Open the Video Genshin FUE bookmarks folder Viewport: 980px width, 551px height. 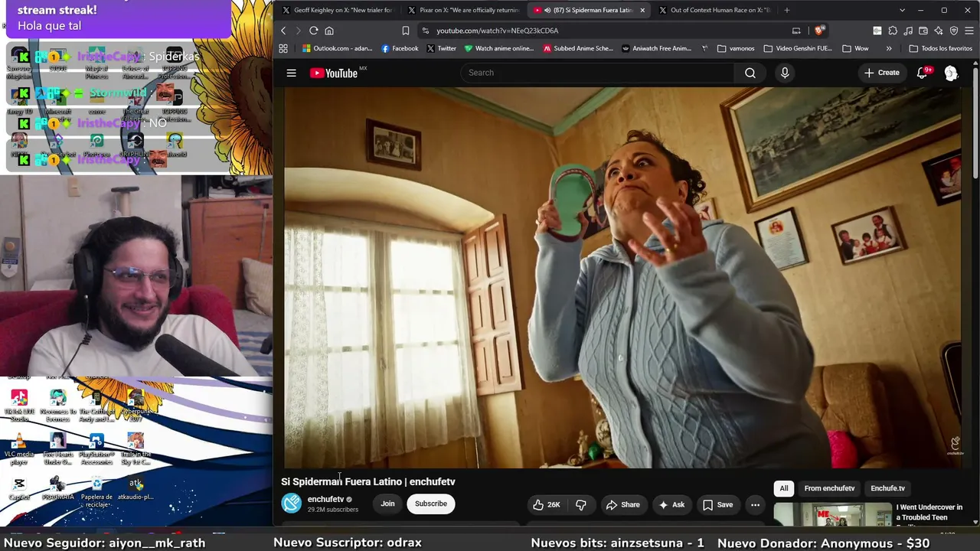(x=797, y=48)
